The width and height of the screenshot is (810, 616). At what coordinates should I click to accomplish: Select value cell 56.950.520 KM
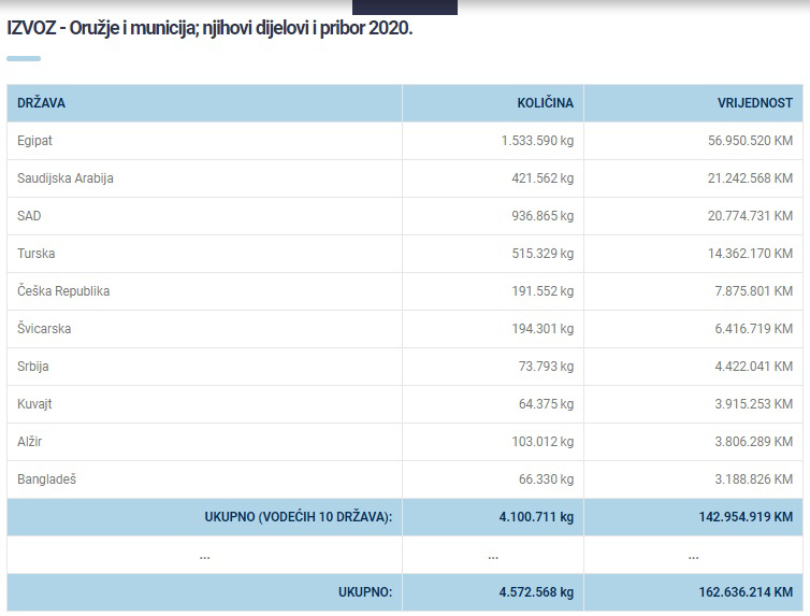coord(693,141)
